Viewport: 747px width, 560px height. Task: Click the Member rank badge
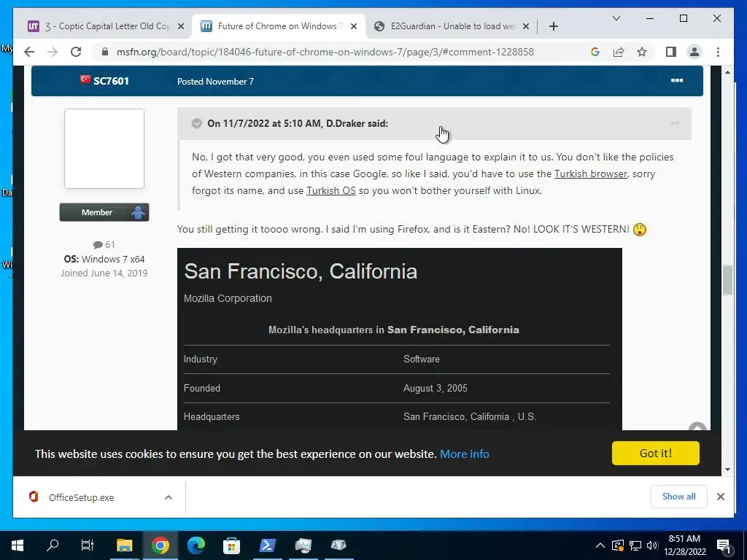tap(104, 212)
